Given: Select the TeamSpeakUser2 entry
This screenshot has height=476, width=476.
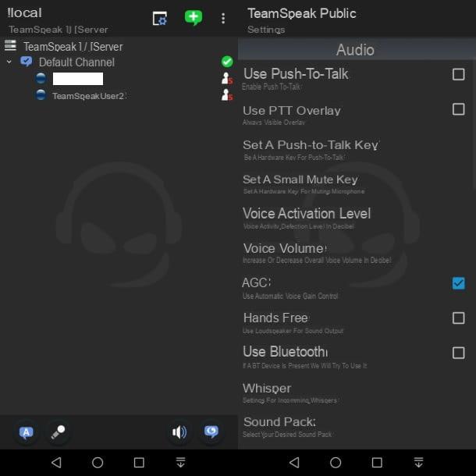Looking at the screenshot, I should click(89, 96).
